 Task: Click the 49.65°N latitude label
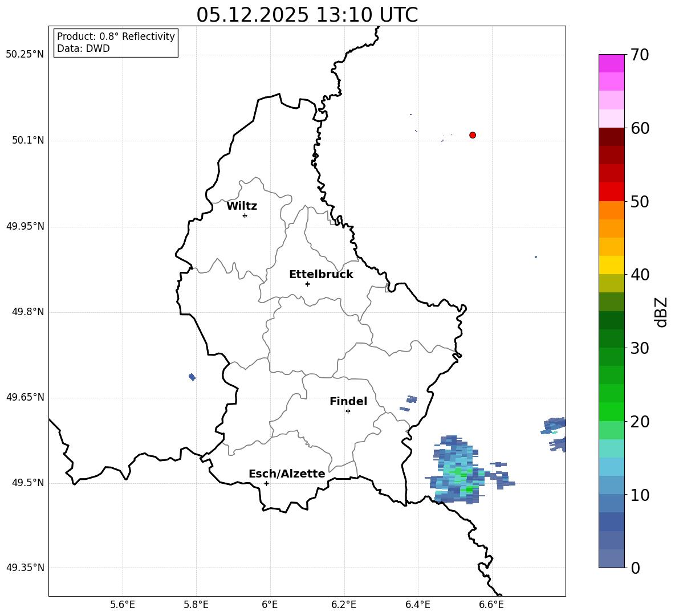coord(25,398)
